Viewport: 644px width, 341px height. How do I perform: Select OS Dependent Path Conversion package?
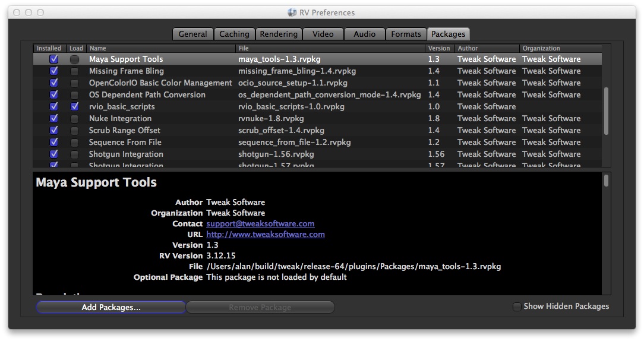pyautogui.click(x=147, y=95)
